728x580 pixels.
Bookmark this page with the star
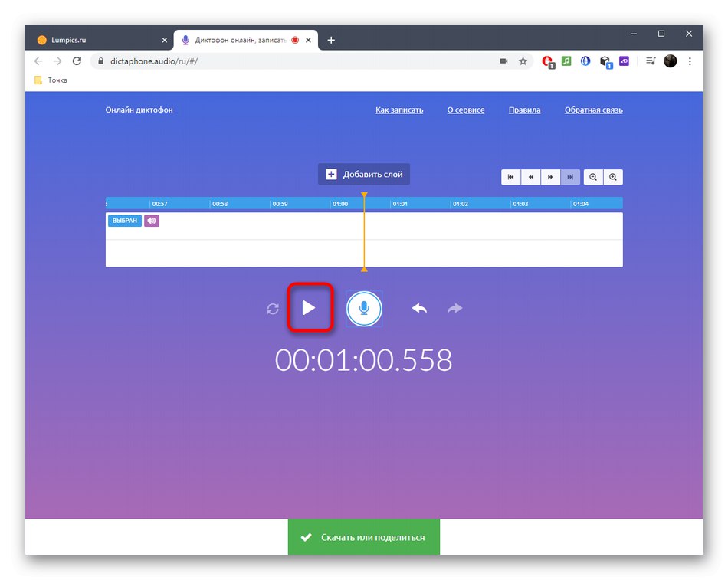click(x=523, y=61)
